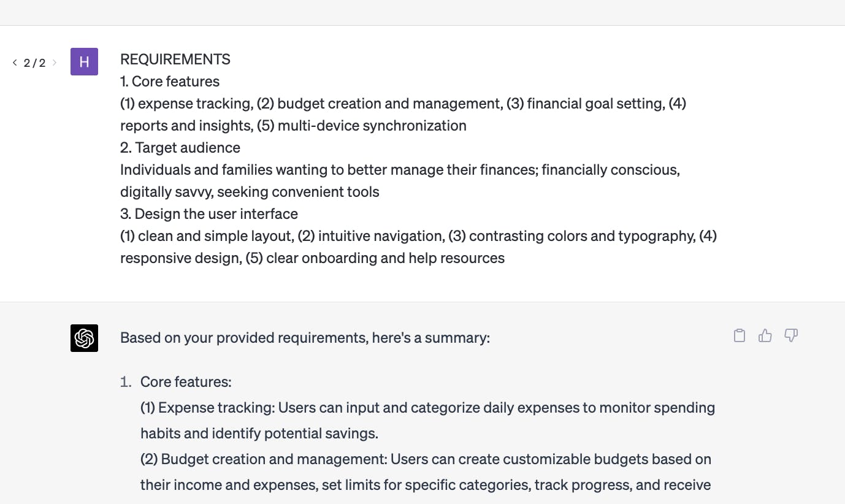Click the '2. Target audience' line
The height and width of the screenshot is (504, 845).
pos(180,148)
